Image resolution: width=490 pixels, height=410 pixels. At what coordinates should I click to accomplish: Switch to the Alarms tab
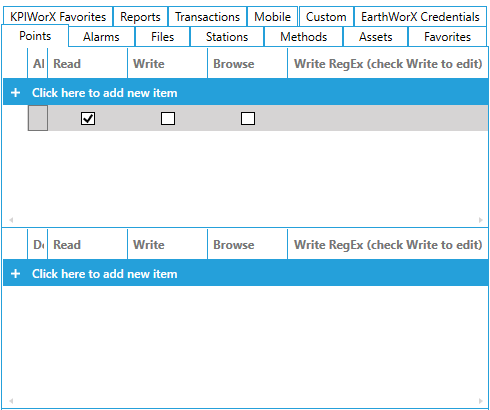click(101, 37)
